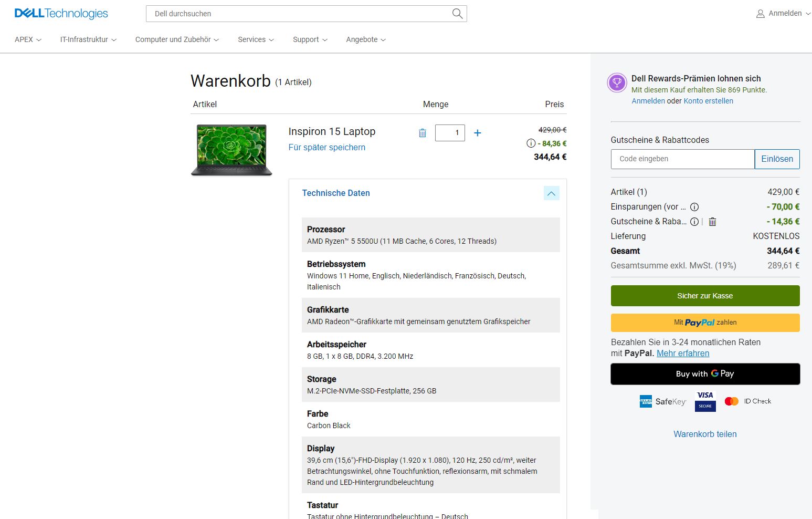The height and width of the screenshot is (519, 812).
Task: Click the Gesamt total 344,64 €
Action: 783,251
